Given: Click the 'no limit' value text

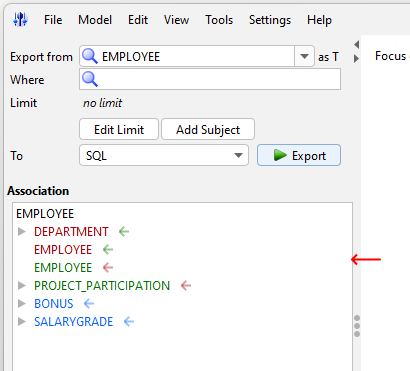Looking at the screenshot, I should pos(102,103).
